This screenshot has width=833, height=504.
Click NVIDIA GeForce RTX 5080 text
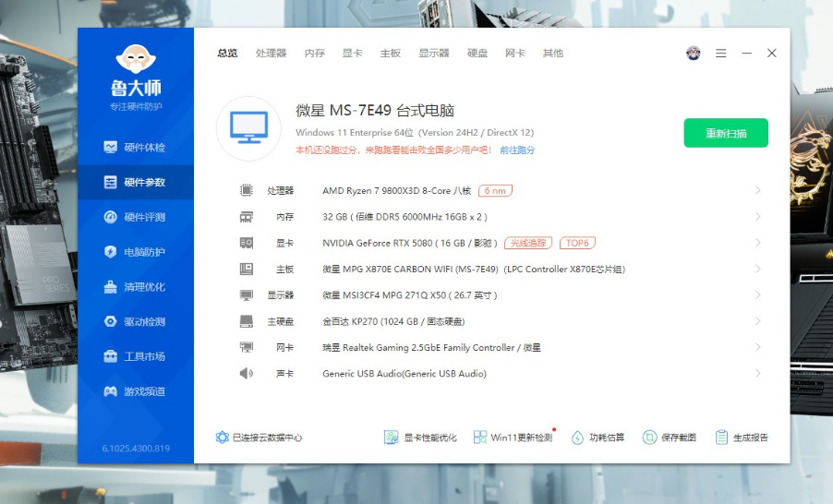(410, 243)
